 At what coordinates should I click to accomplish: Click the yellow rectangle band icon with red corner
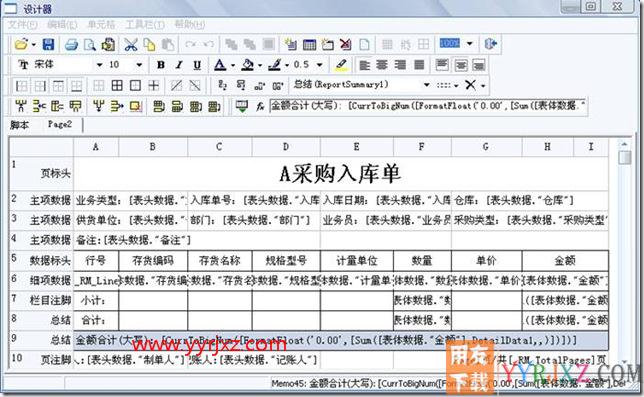coord(136,106)
